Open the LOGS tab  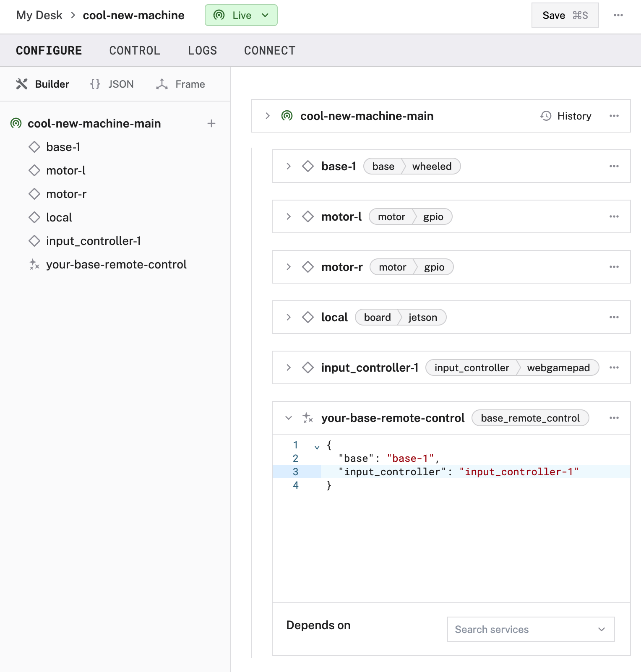[202, 51]
